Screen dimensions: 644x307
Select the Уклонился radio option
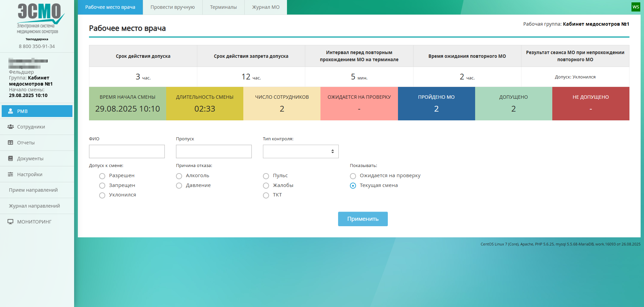point(102,195)
